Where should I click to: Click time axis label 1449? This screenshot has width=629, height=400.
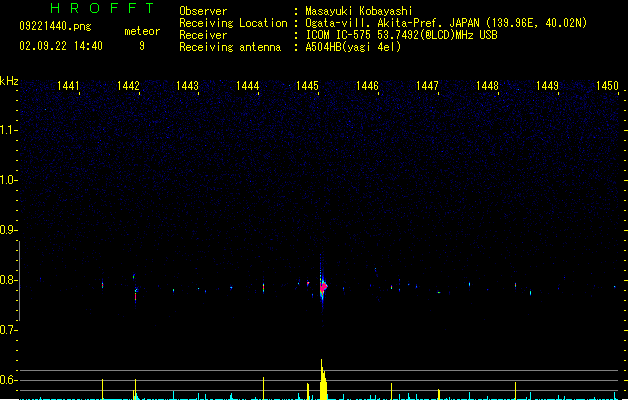[547, 86]
